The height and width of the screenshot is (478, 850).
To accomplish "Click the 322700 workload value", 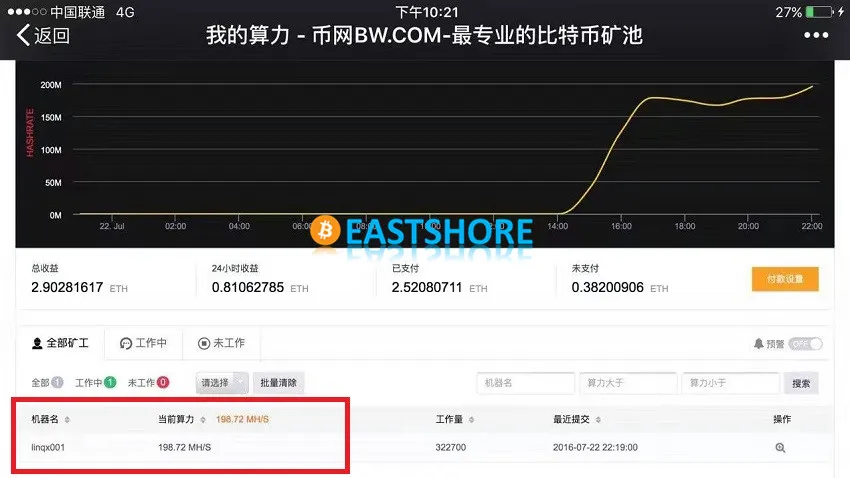I will [450, 447].
